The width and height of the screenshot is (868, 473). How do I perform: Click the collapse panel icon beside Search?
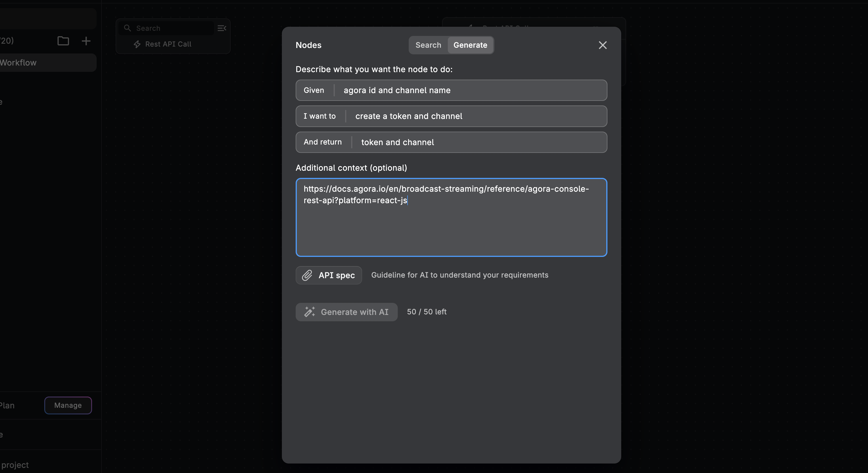(222, 28)
